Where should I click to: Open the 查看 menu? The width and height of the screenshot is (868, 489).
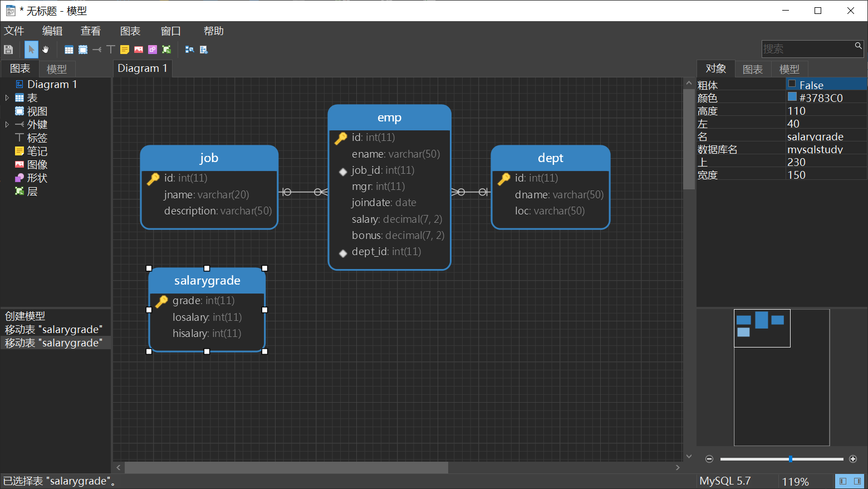point(91,31)
